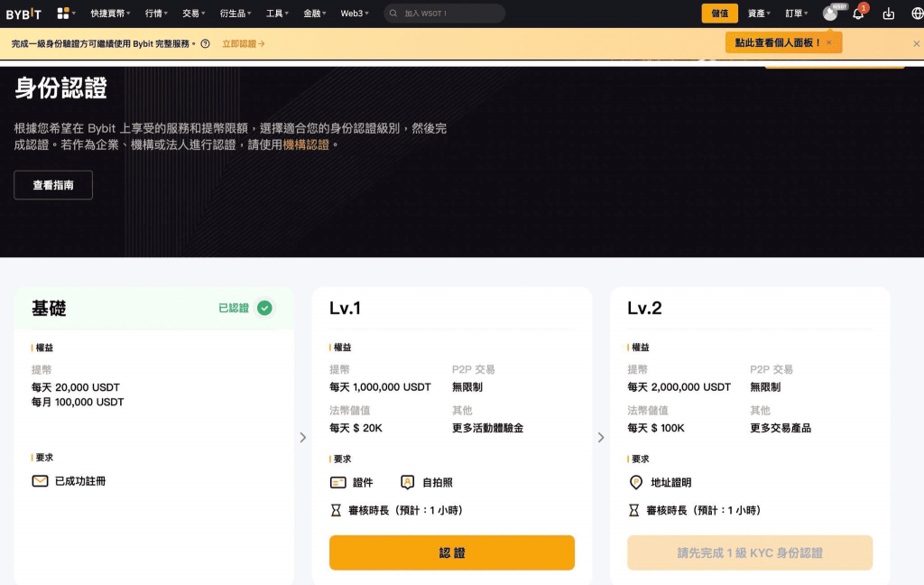
Task: Click the download app icon
Action: (889, 13)
